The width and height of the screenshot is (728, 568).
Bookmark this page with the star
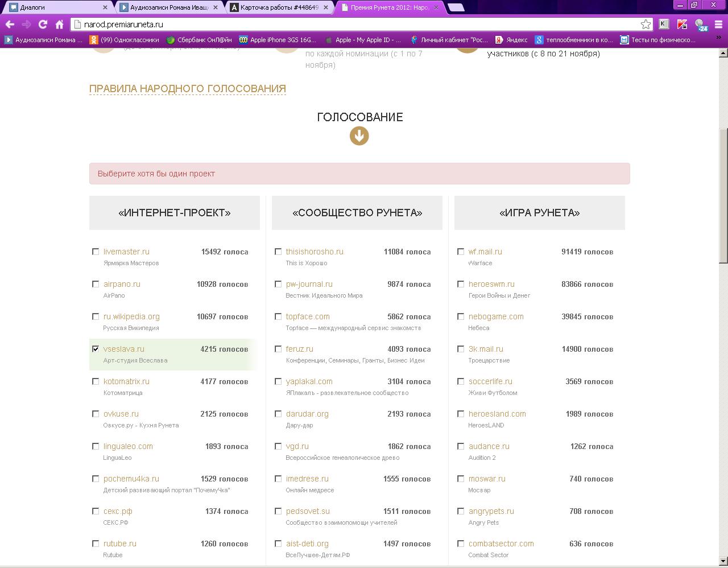[x=646, y=24]
